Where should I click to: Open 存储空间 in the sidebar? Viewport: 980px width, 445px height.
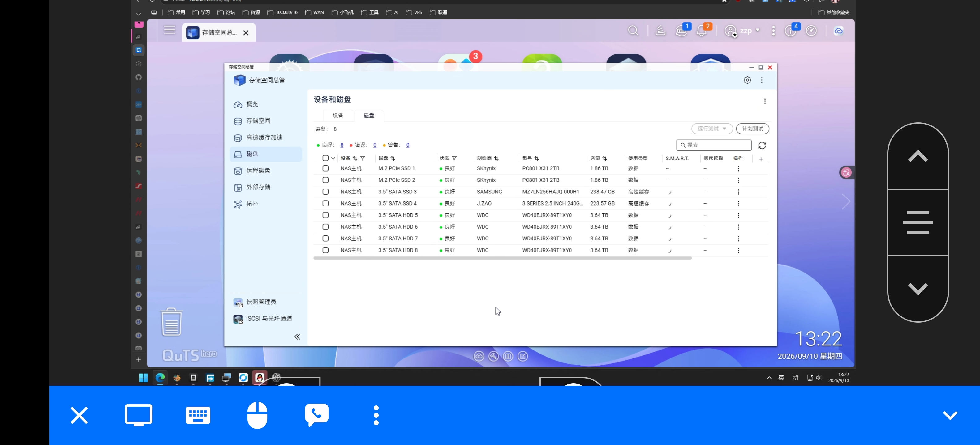pos(266,121)
